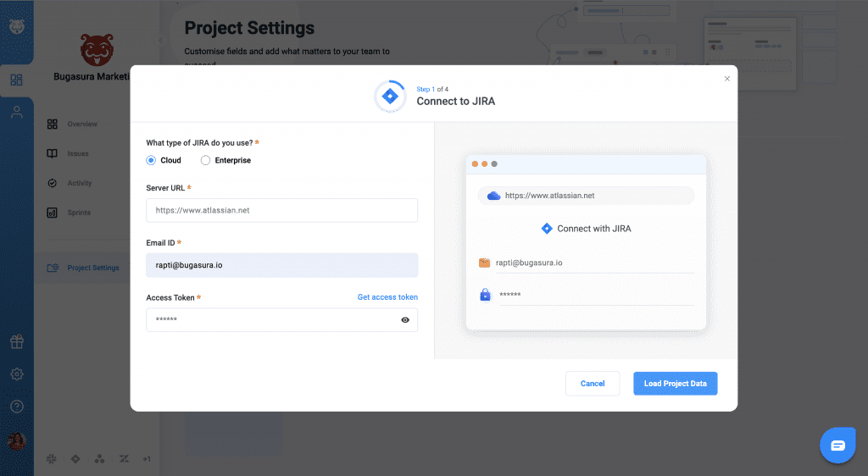The image size is (868, 476).
Task: Open the Get access token link
Action: (x=387, y=297)
